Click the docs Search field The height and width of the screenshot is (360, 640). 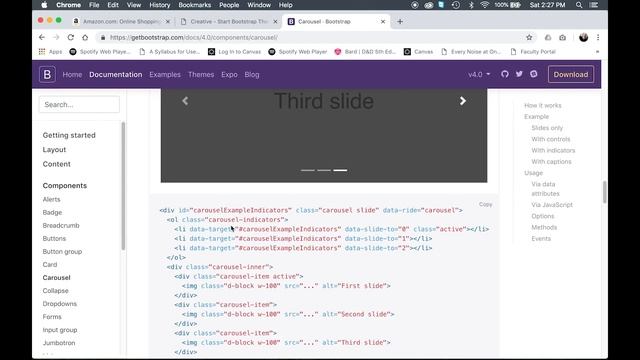[79, 104]
